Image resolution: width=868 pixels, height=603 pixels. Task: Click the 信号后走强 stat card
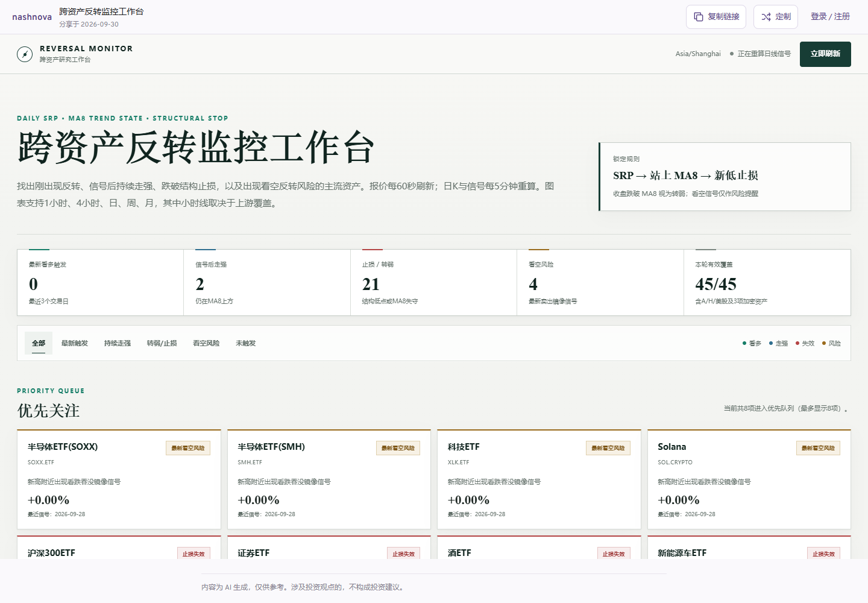click(x=267, y=282)
